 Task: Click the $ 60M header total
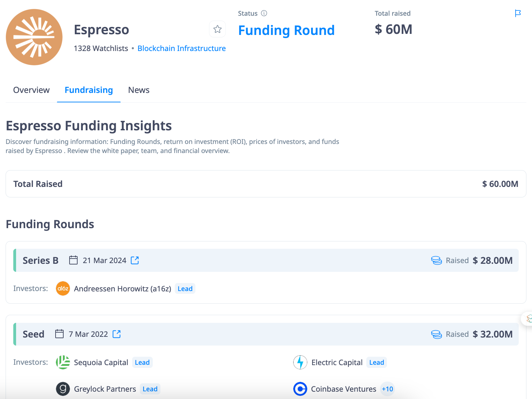click(x=394, y=29)
